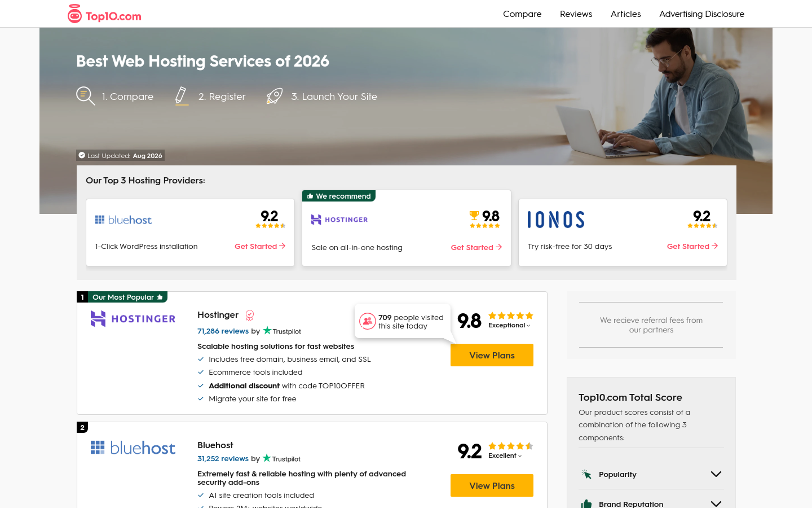The height and width of the screenshot is (508, 812).
Task: Click the star rating beside 9.8 in Hostinger listing
Action: 511,316
